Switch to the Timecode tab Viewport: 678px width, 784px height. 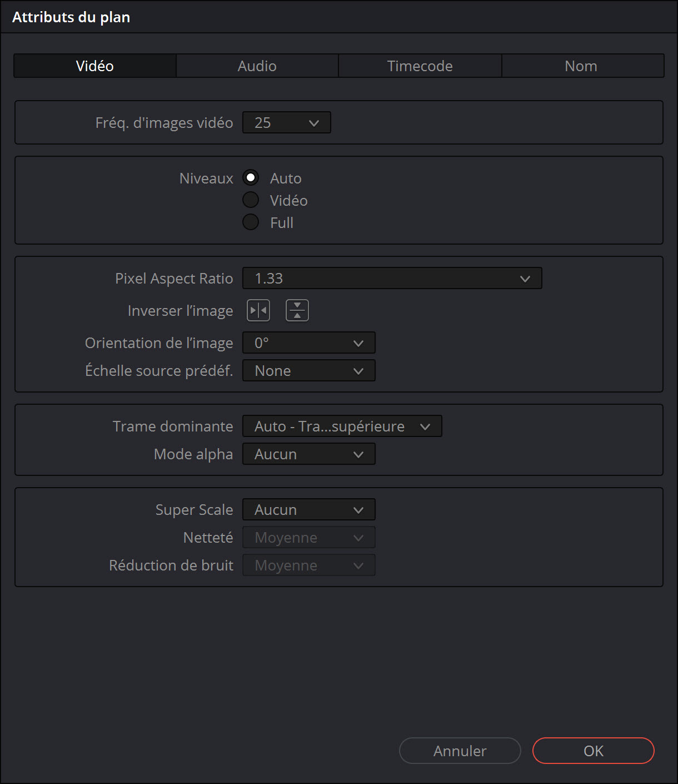point(420,66)
